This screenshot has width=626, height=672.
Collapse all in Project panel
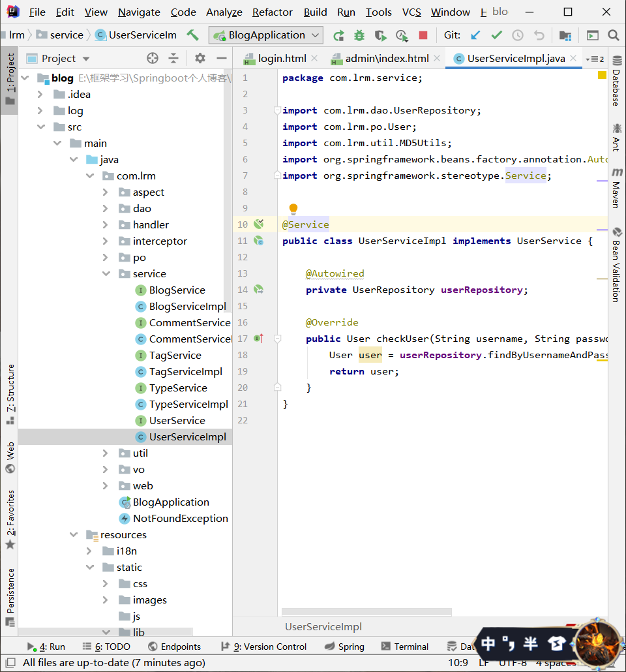click(x=173, y=58)
